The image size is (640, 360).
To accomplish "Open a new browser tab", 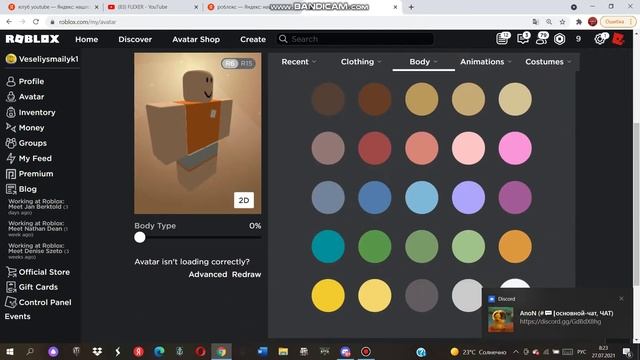I will click(411, 7).
